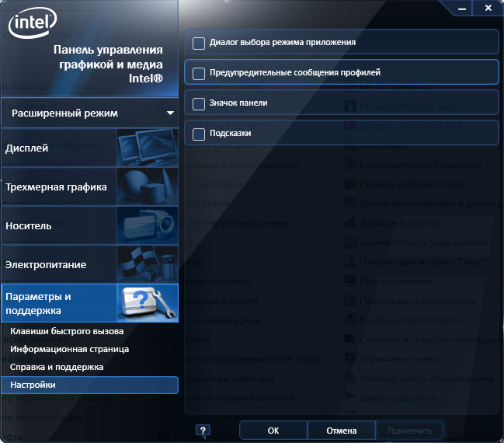Open Клавиши быстрого вызова submenu item
504x443 pixels.
coord(67,331)
